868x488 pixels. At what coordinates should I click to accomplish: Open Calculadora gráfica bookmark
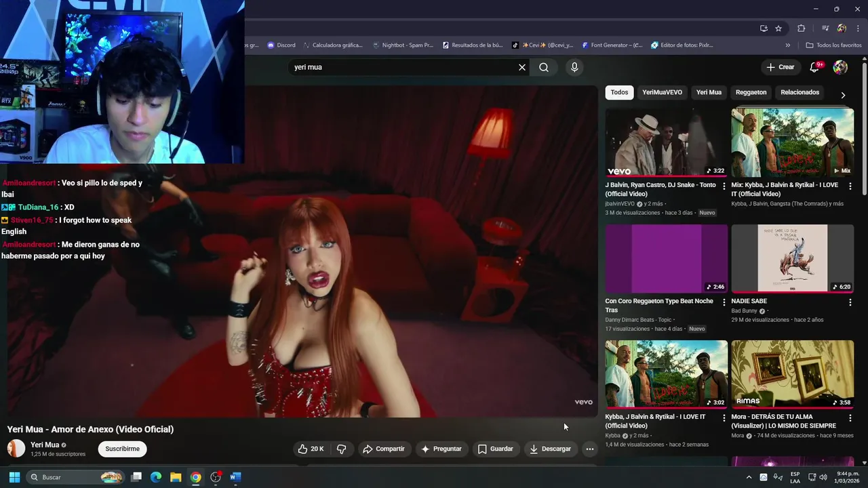[x=333, y=45]
